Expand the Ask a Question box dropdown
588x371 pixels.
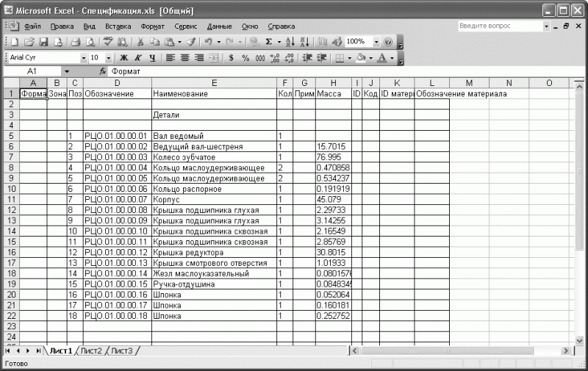546,26
